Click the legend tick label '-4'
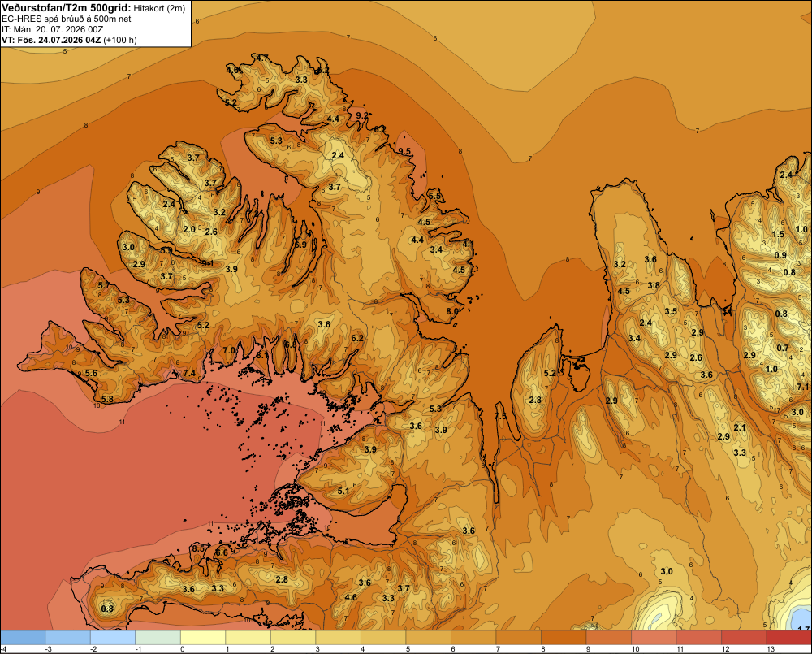 (3, 649)
